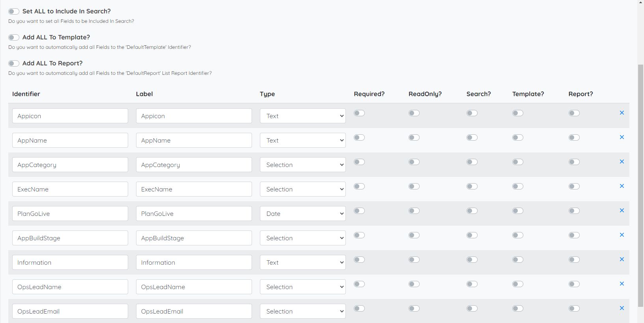Open Type dropdown for OpsLeadName

pyautogui.click(x=303, y=287)
